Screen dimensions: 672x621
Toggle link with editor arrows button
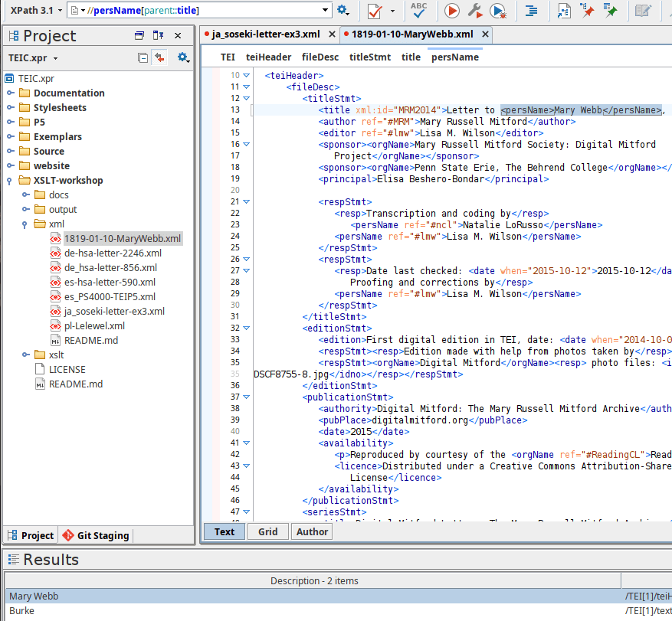tap(160, 57)
